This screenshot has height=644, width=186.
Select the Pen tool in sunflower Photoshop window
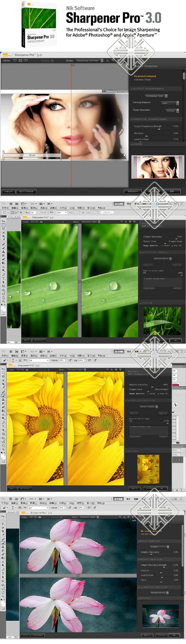(x=3, y=422)
